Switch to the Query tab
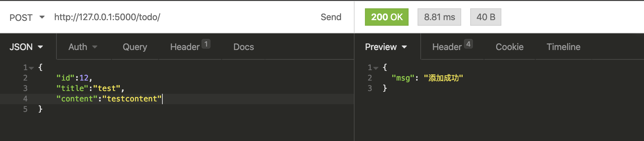This screenshot has width=644, height=141. pos(135,47)
